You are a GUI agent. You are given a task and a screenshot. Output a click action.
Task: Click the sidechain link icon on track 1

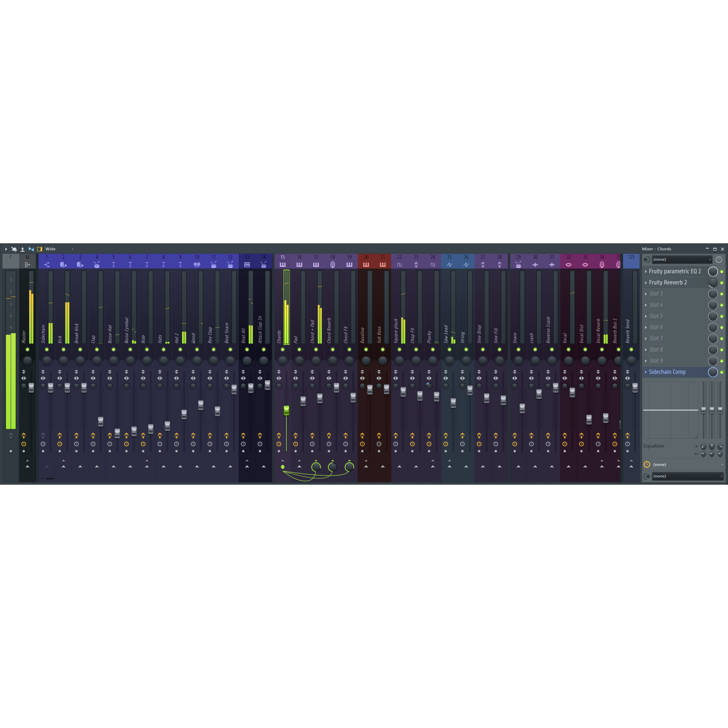[47, 265]
